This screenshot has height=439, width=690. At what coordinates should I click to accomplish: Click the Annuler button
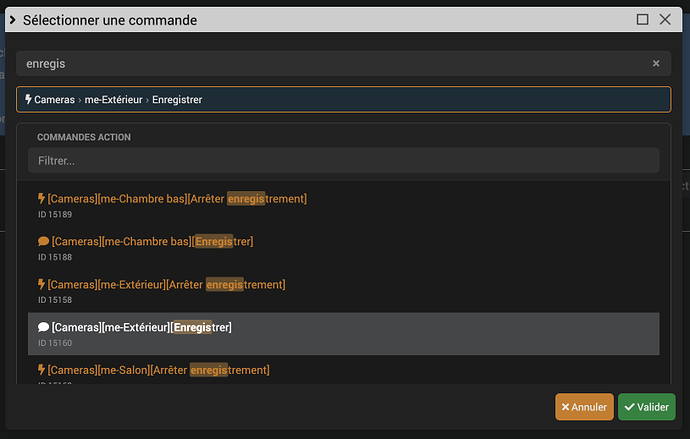click(584, 407)
